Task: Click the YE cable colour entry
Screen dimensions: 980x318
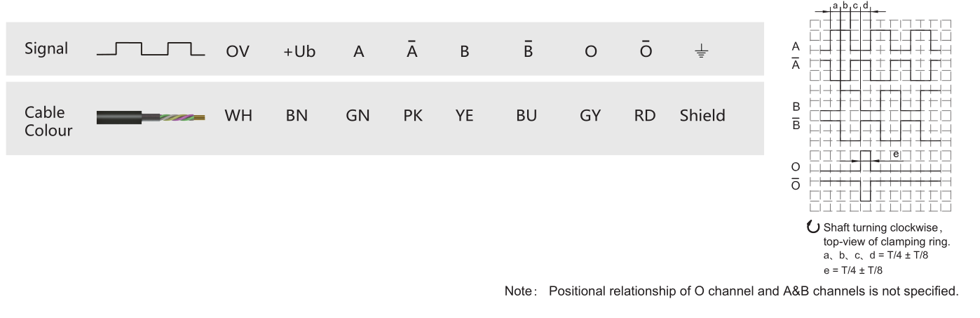Action: pyautogui.click(x=463, y=117)
